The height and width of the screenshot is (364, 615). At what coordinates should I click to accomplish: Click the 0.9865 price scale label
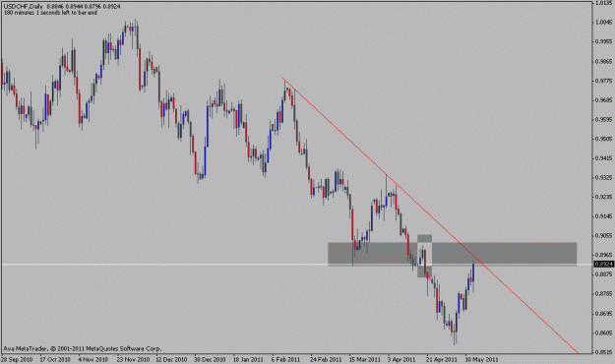(604, 61)
